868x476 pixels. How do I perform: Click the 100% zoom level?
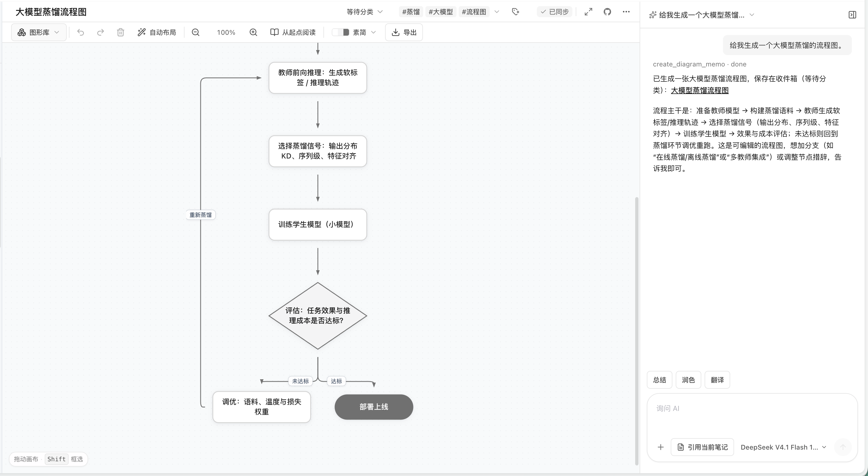pyautogui.click(x=226, y=32)
